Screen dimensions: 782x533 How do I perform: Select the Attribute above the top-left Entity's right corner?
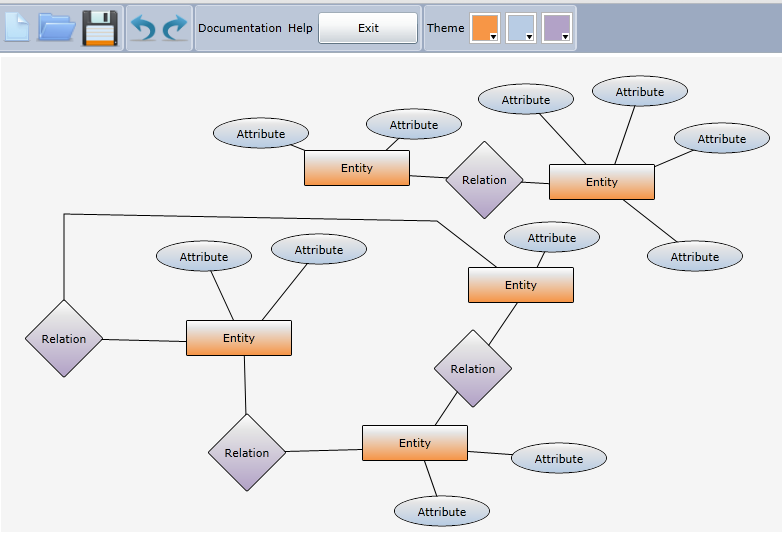pos(414,125)
